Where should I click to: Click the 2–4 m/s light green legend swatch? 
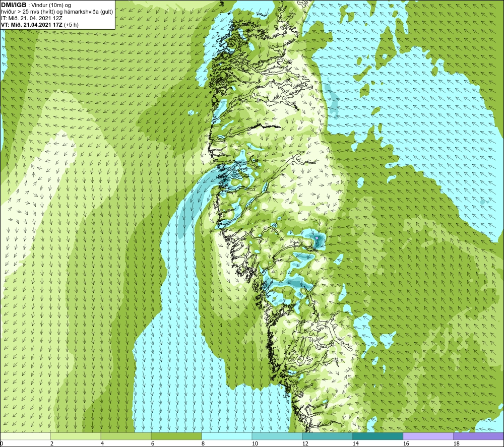pyautogui.click(x=76, y=436)
